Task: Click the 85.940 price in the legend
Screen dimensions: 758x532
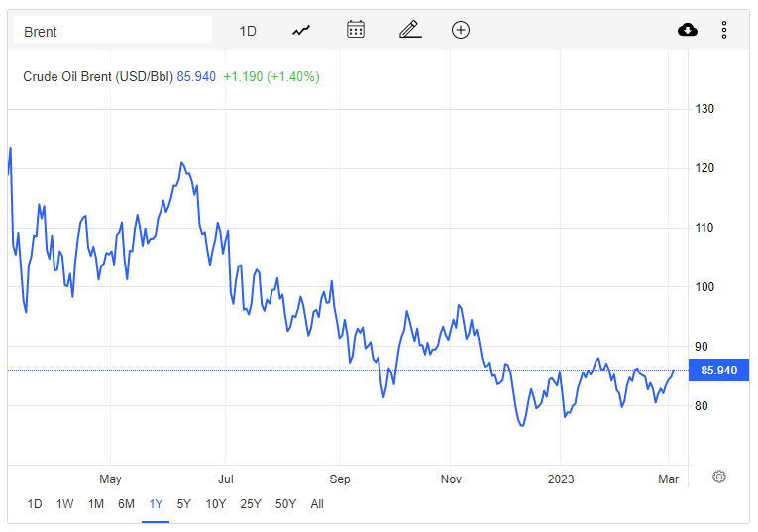Action: pos(196,77)
